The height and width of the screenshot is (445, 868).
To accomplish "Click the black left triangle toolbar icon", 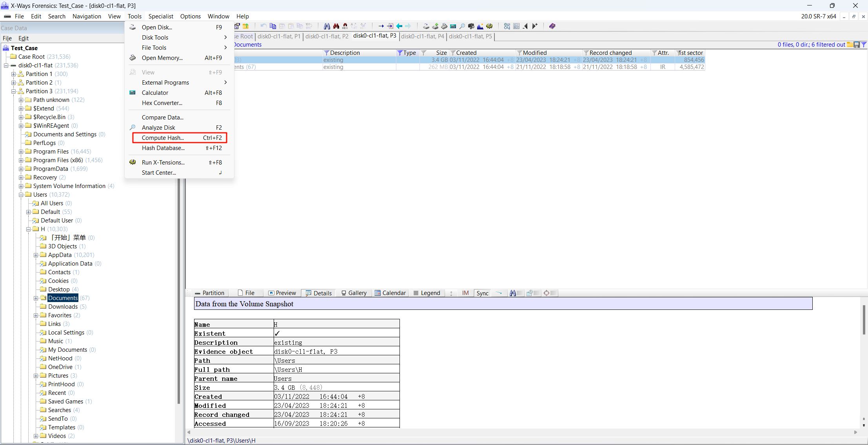I will 525,26.
